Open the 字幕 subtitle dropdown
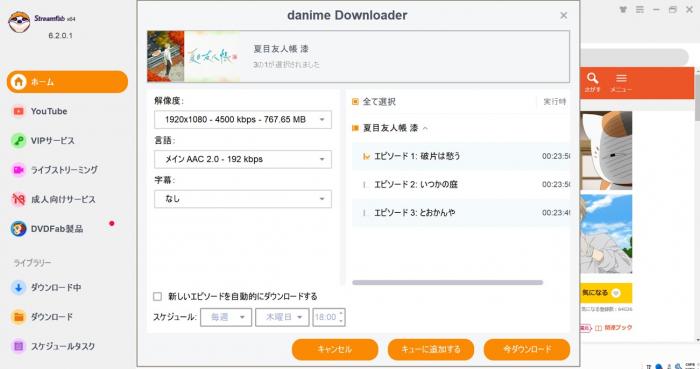This screenshot has height=369, width=700. (243, 199)
